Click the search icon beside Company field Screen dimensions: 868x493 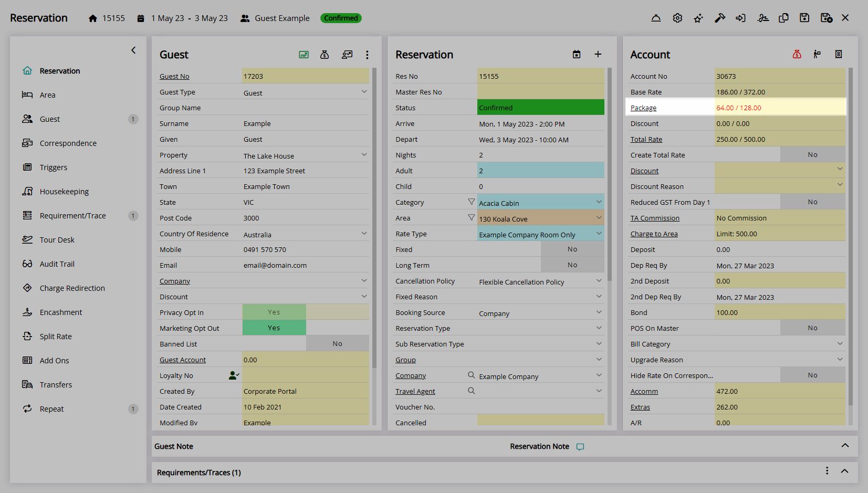click(472, 375)
